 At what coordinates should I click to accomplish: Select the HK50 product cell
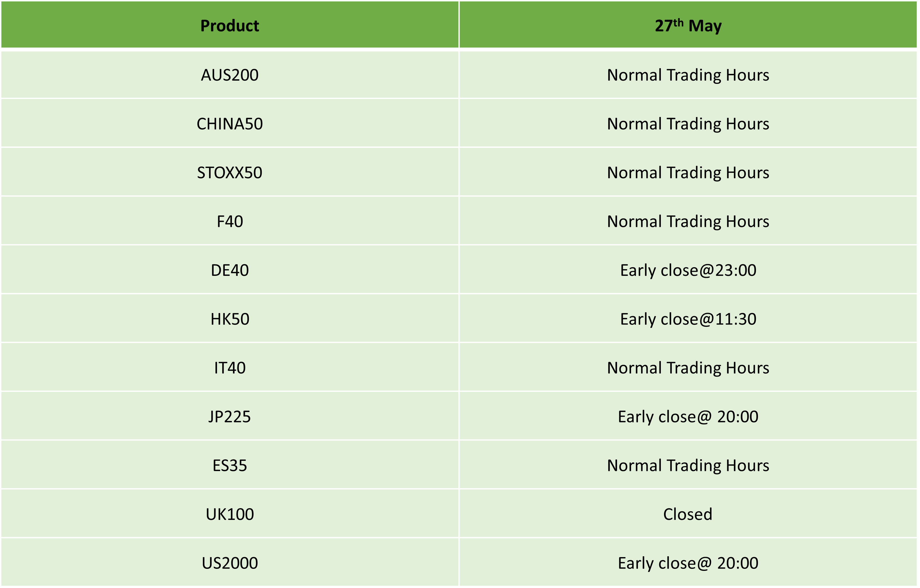tap(230, 319)
